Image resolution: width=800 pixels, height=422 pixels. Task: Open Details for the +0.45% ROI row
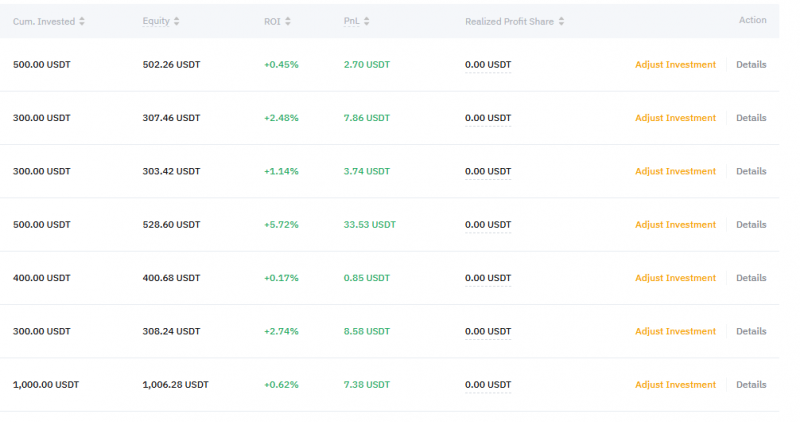751,65
